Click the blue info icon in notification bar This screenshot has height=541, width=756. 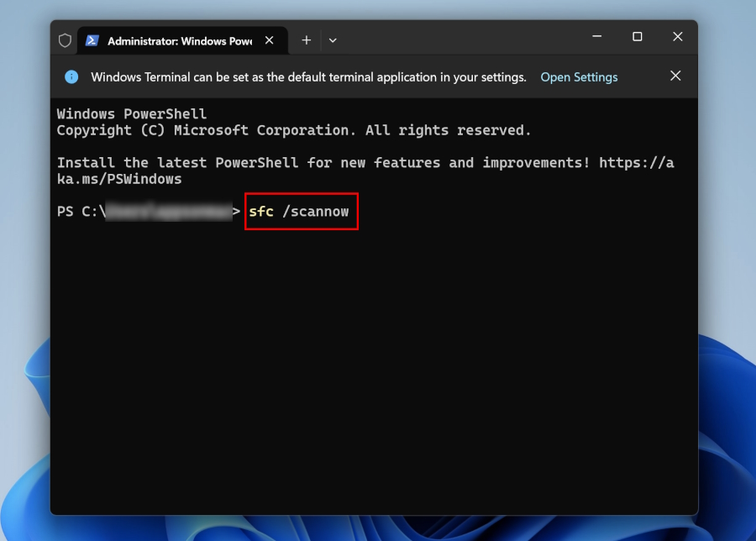pyautogui.click(x=71, y=76)
